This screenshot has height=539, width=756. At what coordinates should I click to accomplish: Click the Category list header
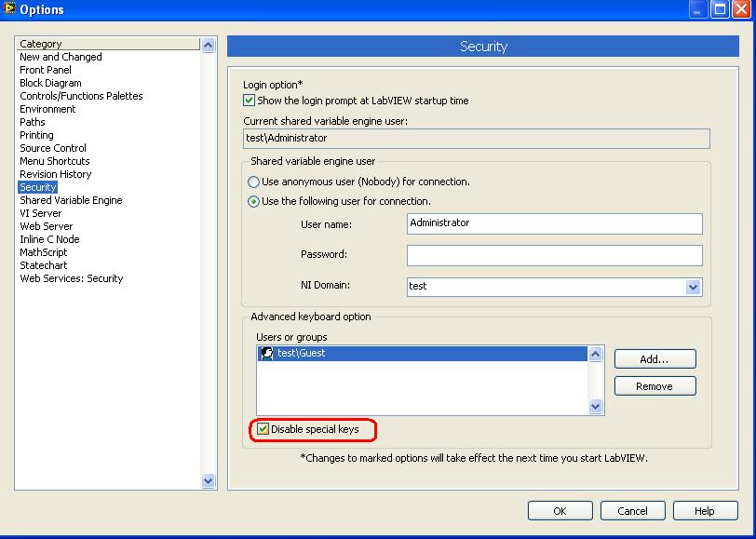(109, 44)
